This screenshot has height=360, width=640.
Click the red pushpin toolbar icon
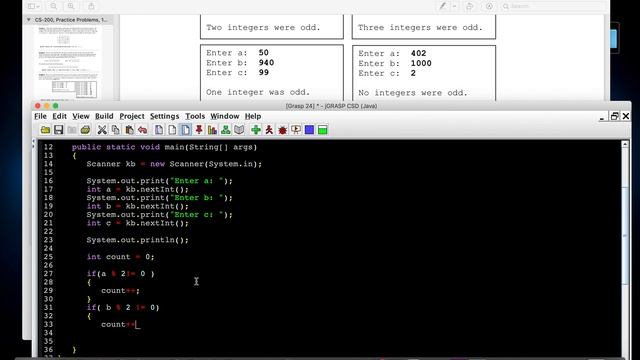199,130
